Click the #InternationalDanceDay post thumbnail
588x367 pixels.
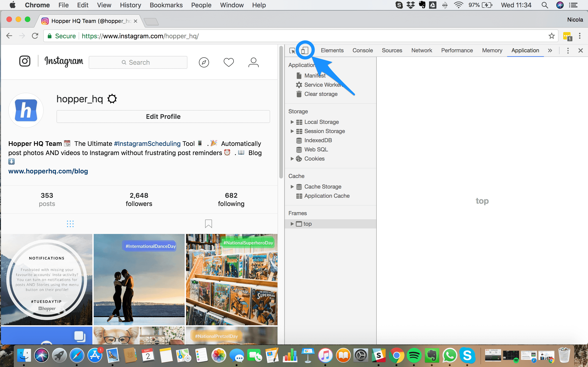point(139,279)
